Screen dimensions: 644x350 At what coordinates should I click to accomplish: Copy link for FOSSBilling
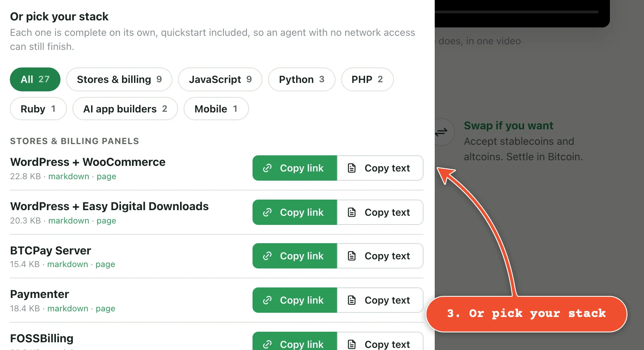pyautogui.click(x=295, y=341)
